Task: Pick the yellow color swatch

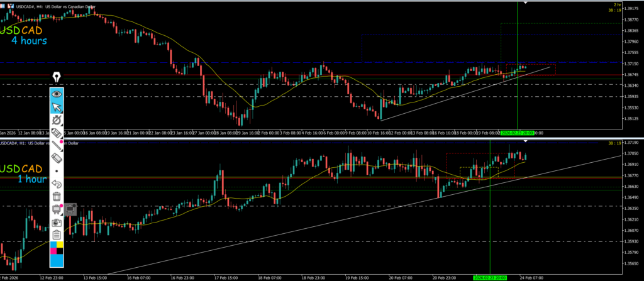Action: 61,245
